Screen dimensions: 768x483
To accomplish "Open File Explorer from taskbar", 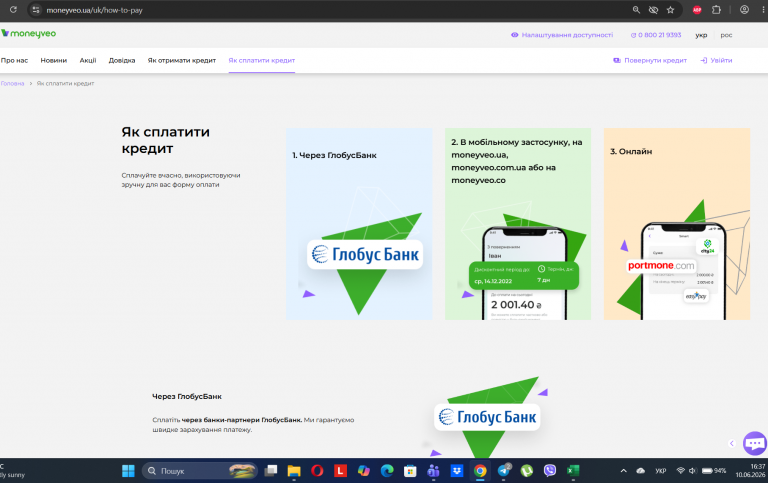I will pyautogui.click(x=294, y=471).
